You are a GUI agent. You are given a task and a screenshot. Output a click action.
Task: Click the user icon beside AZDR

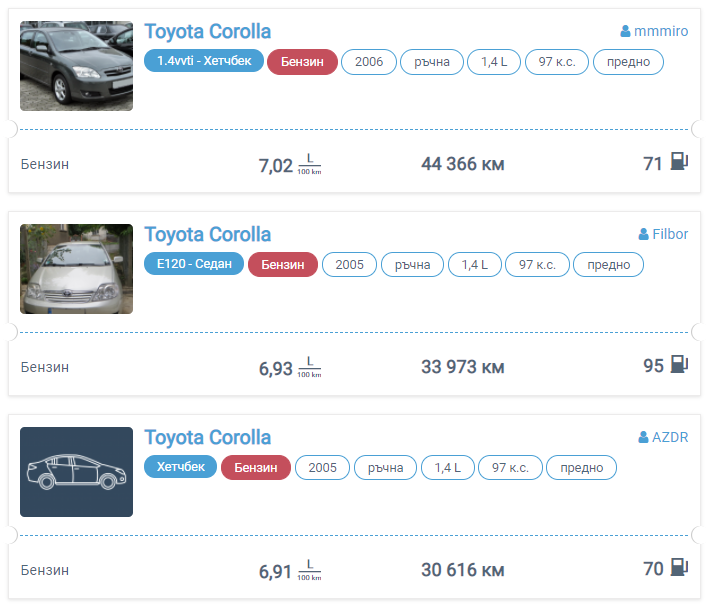tap(644, 438)
